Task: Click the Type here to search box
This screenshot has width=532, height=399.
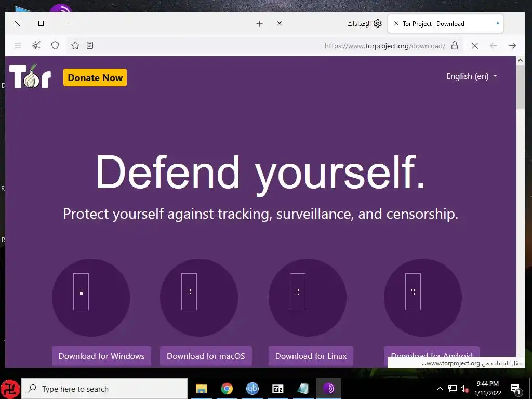Action: [x=104, y=389]
